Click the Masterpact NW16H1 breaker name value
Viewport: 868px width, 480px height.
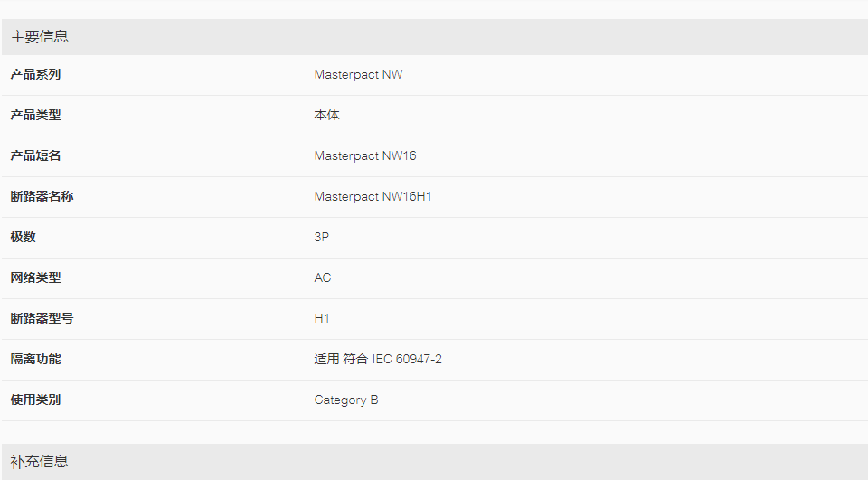373,196
